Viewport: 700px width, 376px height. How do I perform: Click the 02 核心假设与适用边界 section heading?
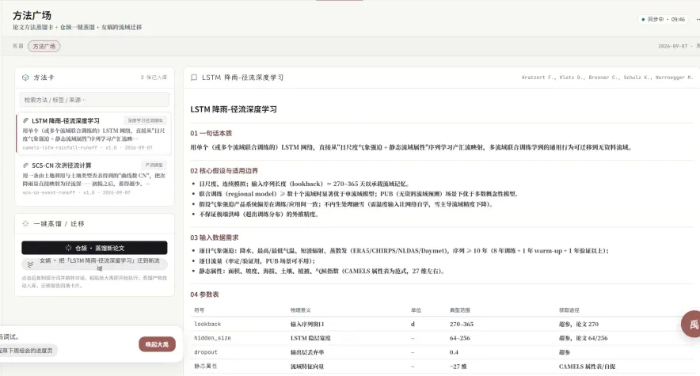pos(224,171)
